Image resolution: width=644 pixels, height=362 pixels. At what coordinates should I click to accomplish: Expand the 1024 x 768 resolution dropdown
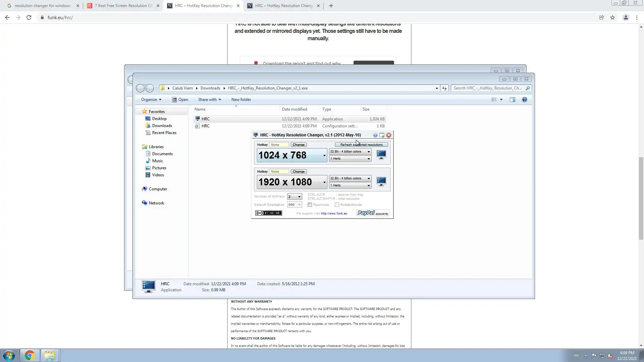click(324, 155)
